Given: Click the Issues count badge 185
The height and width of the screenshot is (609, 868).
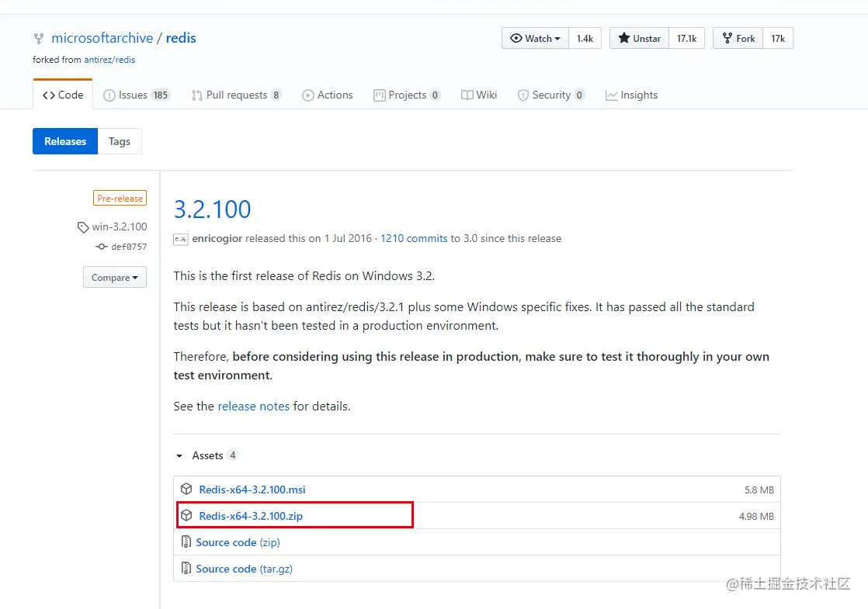Looking at the screenshot, I should tap(161, 95).
